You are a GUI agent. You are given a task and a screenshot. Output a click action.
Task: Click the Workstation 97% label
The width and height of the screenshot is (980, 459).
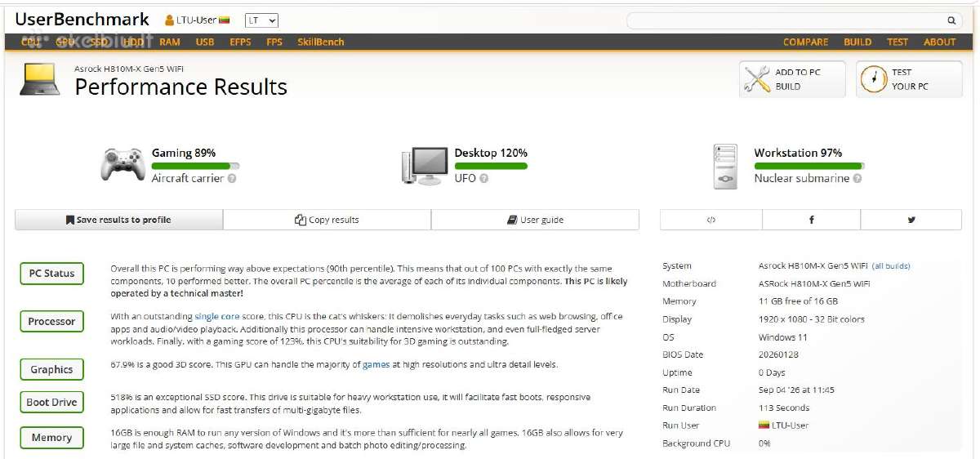[798, 153]
